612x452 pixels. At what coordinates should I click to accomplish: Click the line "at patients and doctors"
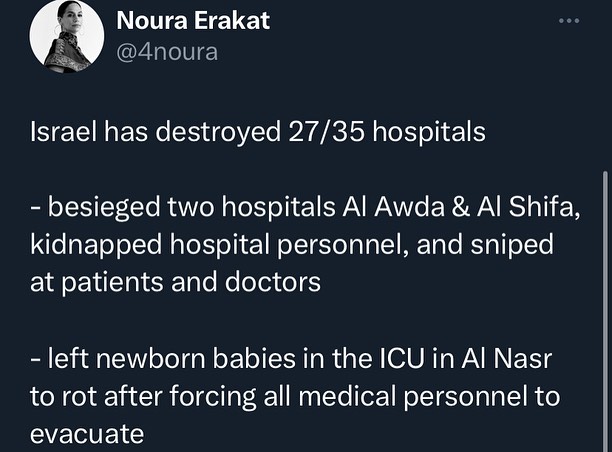pyautogui.click(x=175, y=283)
